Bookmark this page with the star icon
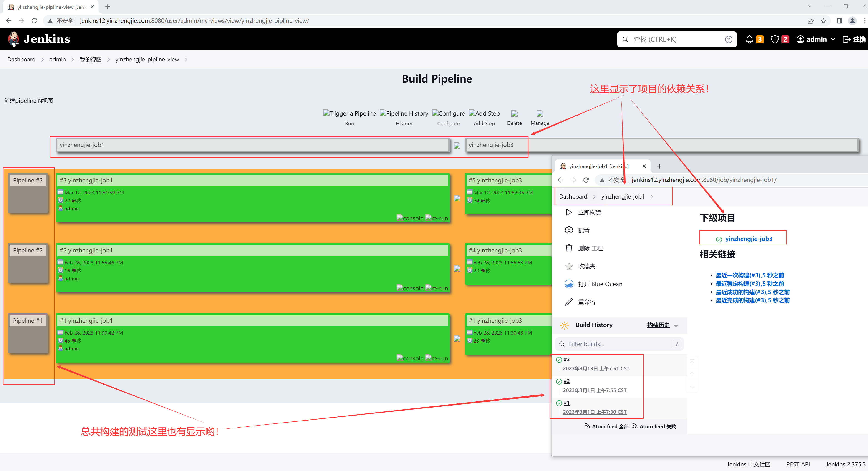 point(823,21)
